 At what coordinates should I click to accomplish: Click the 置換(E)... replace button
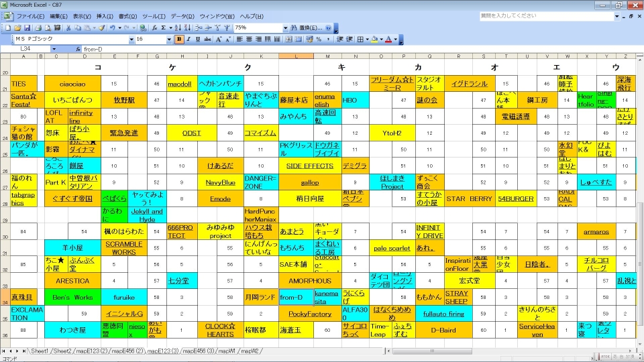coord(311,28)
